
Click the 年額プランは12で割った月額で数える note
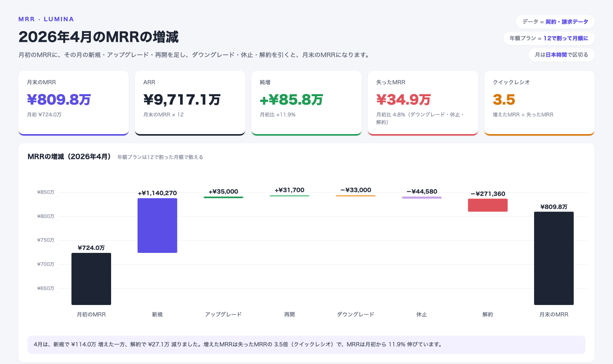coord(160,157)
